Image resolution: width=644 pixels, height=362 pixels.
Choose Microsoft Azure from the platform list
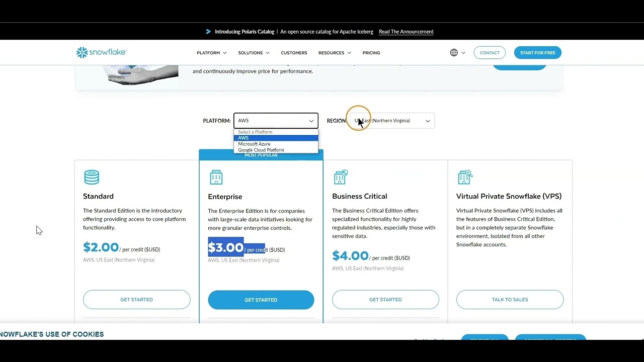point(276,144)
